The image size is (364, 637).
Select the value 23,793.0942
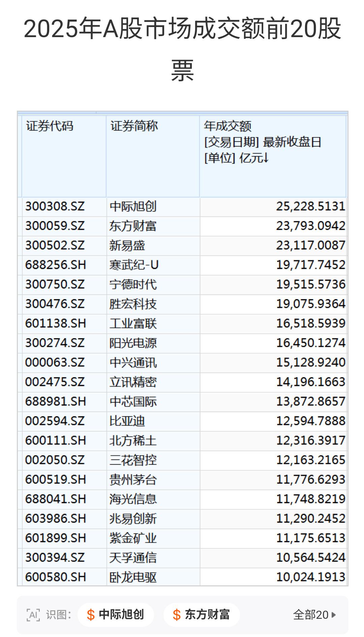point(311,226)
